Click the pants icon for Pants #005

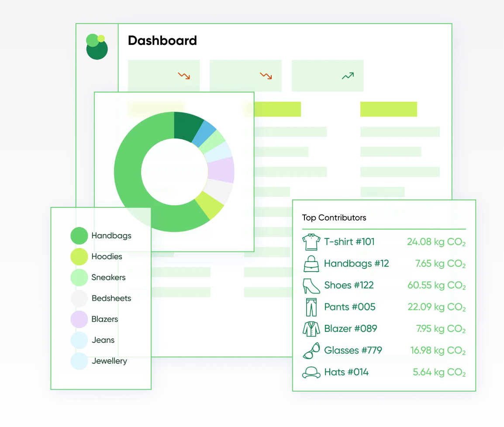click(311, 307)
